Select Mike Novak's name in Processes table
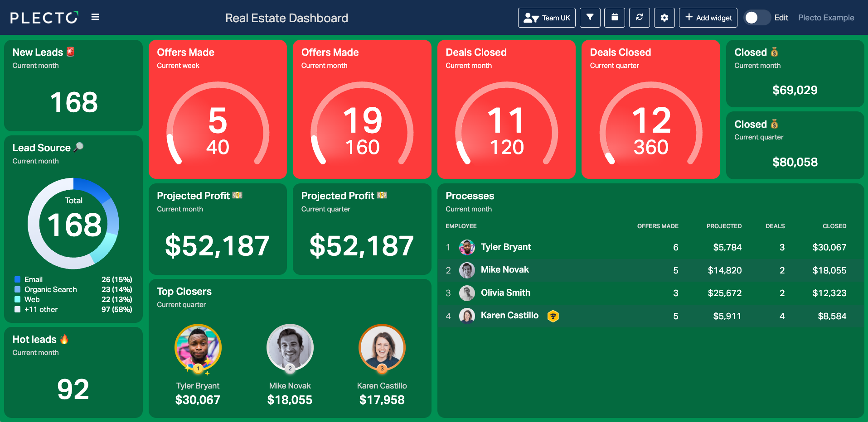 [x=504, y=270]
